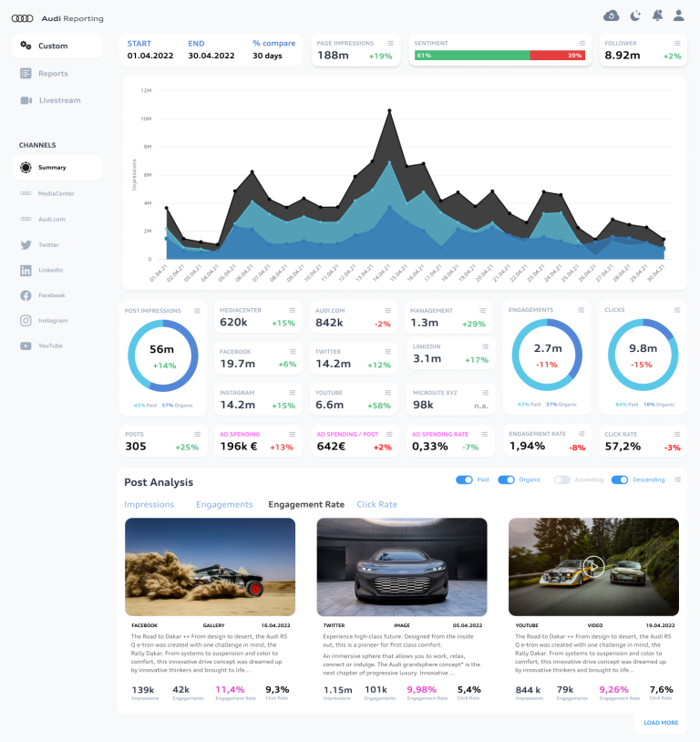Open YouTube card settings icon
Viewport: 700px width, 742px height.
388,393
